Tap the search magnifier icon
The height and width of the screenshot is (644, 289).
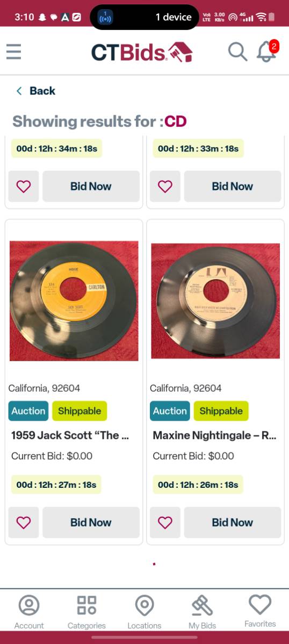pyautogui.click(x=237, y=52)
